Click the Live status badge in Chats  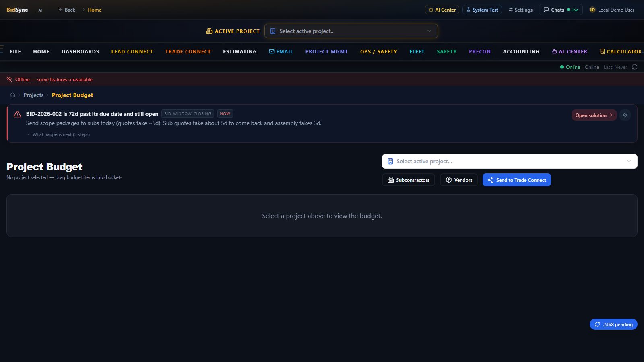[573, 10]
